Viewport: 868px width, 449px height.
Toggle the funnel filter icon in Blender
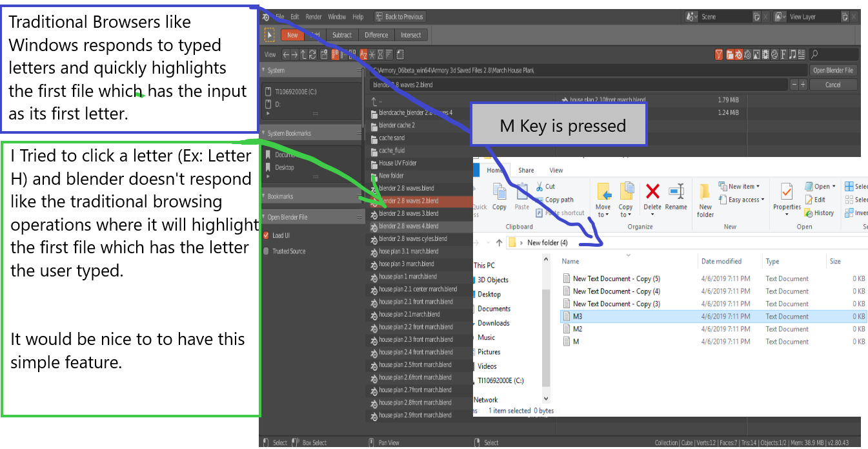tap(719, 55)
